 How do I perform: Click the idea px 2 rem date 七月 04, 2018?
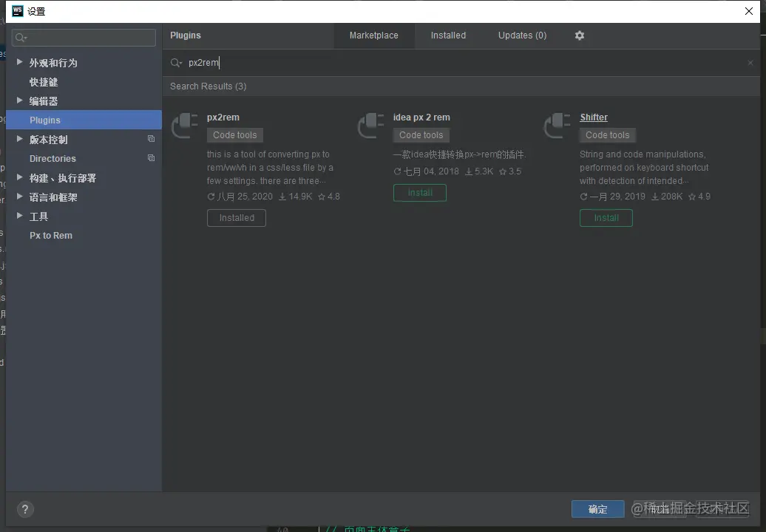pos(426,171)
